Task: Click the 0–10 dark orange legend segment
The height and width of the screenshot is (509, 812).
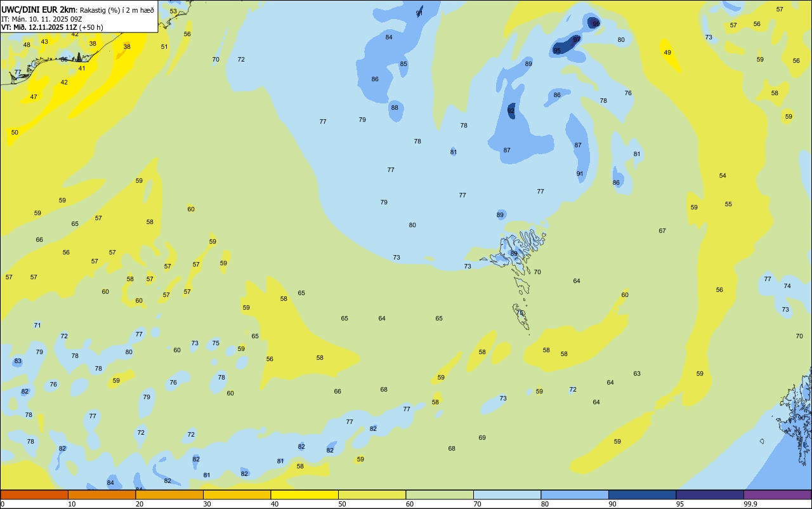Action: [34, 494]
